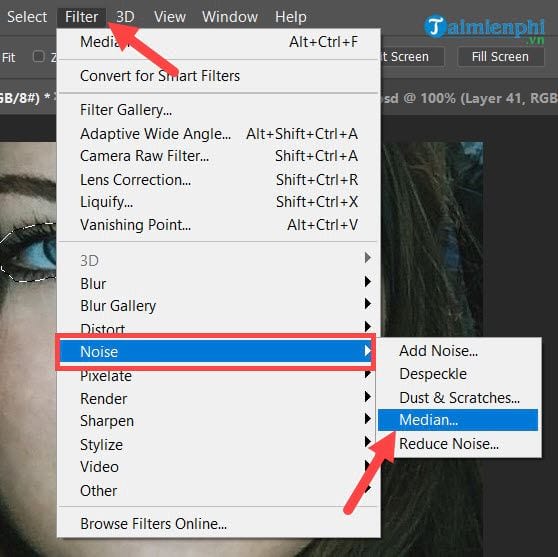Click the Fill Screen button
Image resolution: width=558 pixels, height=557 pixels.
click(500, 57)
